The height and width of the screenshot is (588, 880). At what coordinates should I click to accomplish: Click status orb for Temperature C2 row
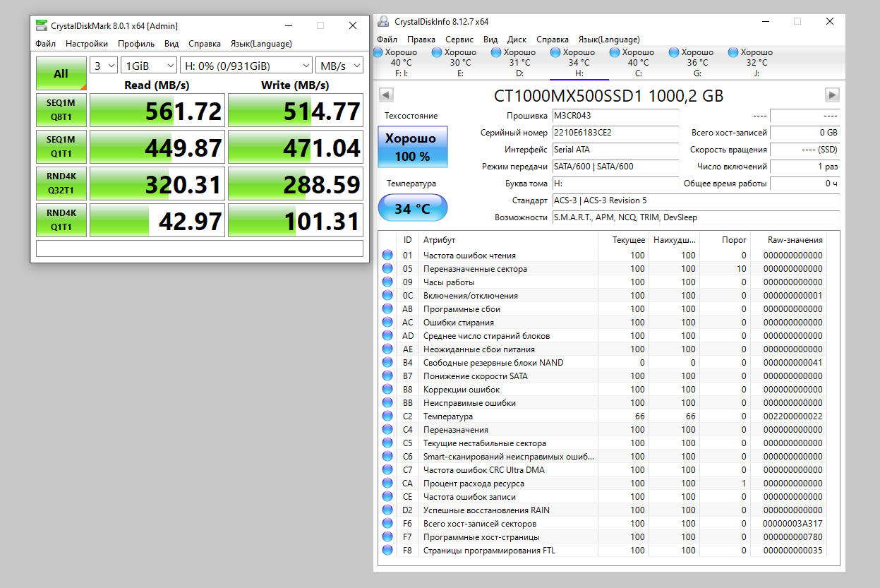(x=387, y=416)
